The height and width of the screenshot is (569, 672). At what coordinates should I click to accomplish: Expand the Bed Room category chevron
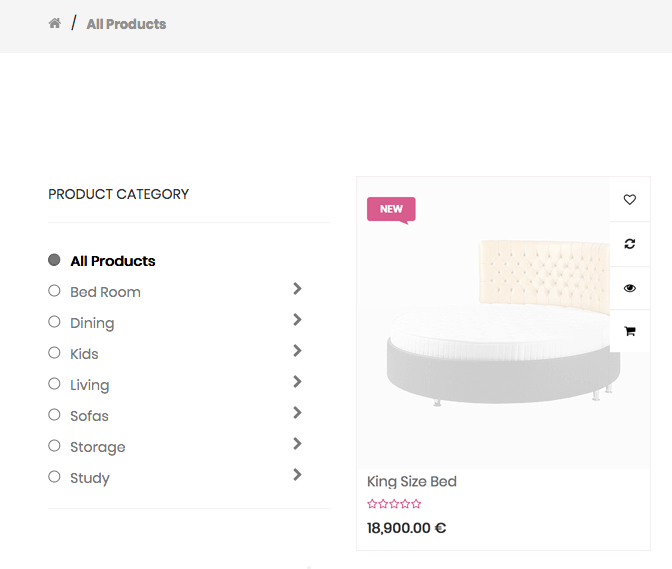297,289
